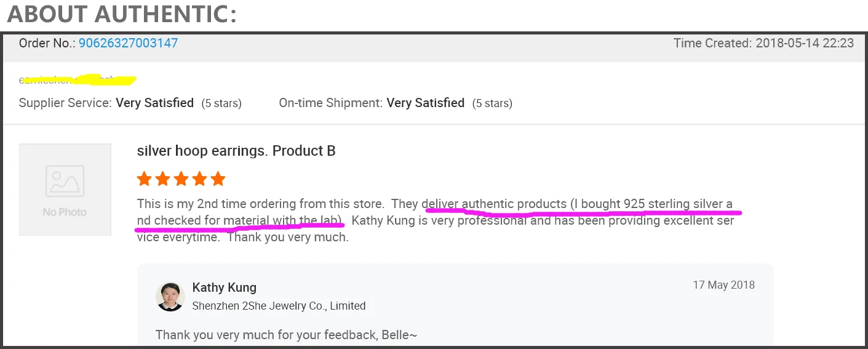This screenshot has width=868, height=349.
Task: Open Kathy Kung's name in the reply
Action: tap(224, 287)
